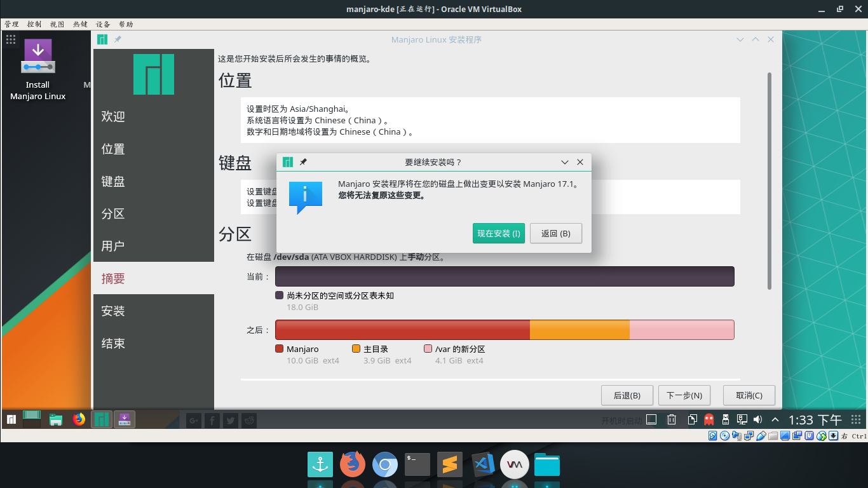Click the 摘要 step in installer sidebar
The width and height of the screenshot is (868, 488).
(x=154, y=278)
